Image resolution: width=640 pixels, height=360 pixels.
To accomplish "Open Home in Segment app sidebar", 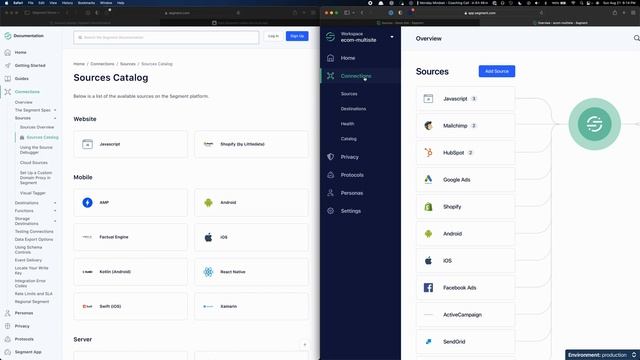I will tap(348, 58).
